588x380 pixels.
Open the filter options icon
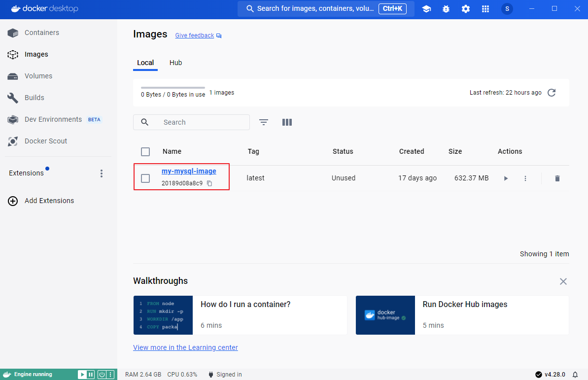coord(264,122)
